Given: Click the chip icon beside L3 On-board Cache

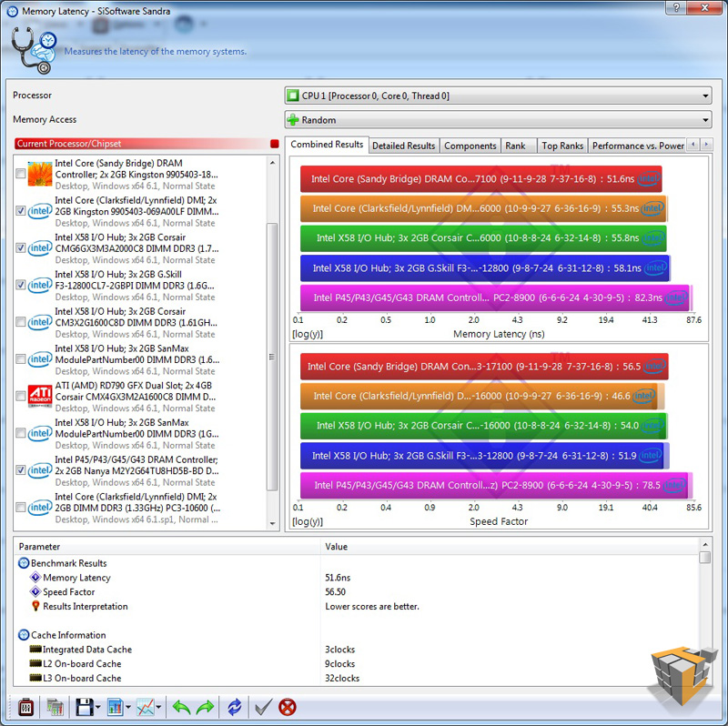Looking at the screenshot, I should pos(35,678).
